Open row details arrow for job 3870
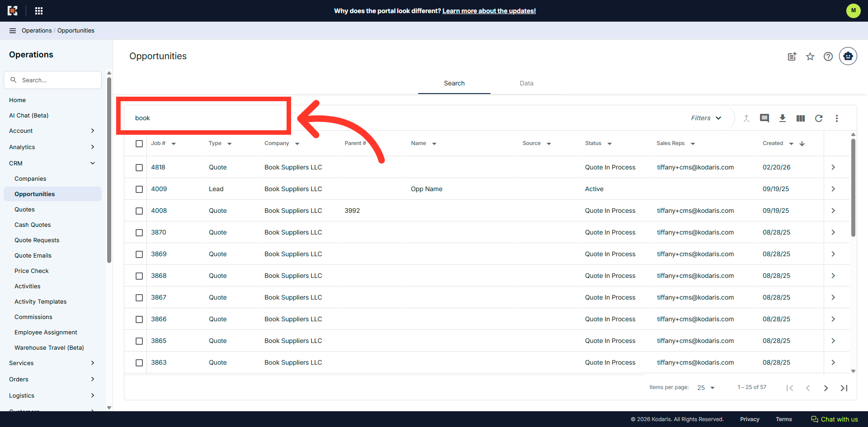The height and width of the screenshot is (427, 868). click(x=833, y=232)
